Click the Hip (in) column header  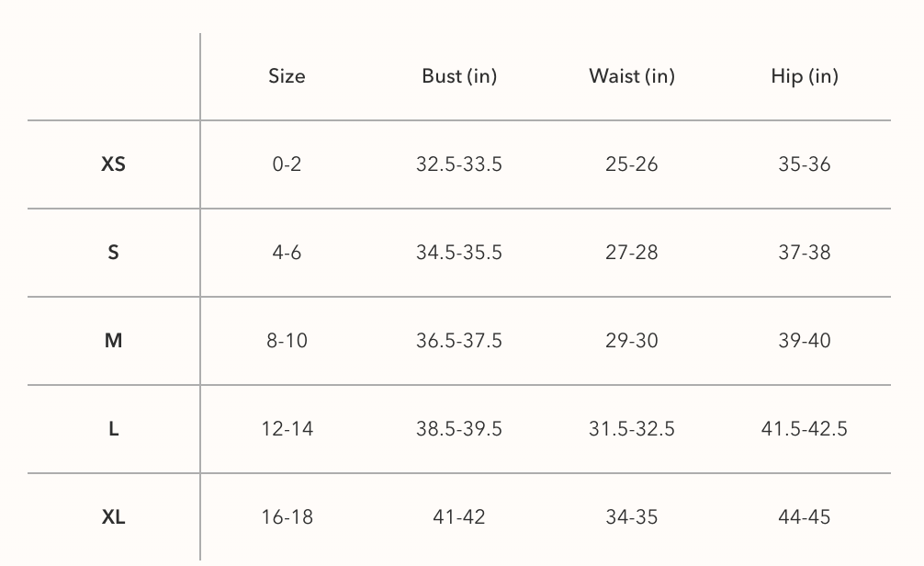[x=805, y=76]
